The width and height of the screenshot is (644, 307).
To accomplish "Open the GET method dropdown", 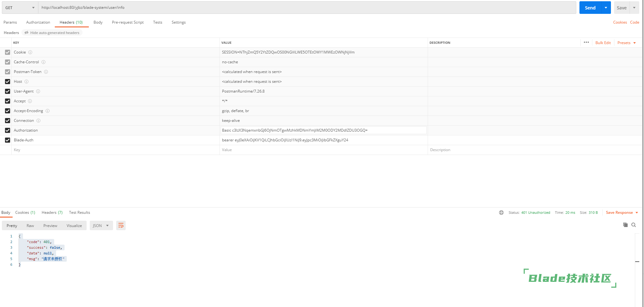I will (20, 8).
